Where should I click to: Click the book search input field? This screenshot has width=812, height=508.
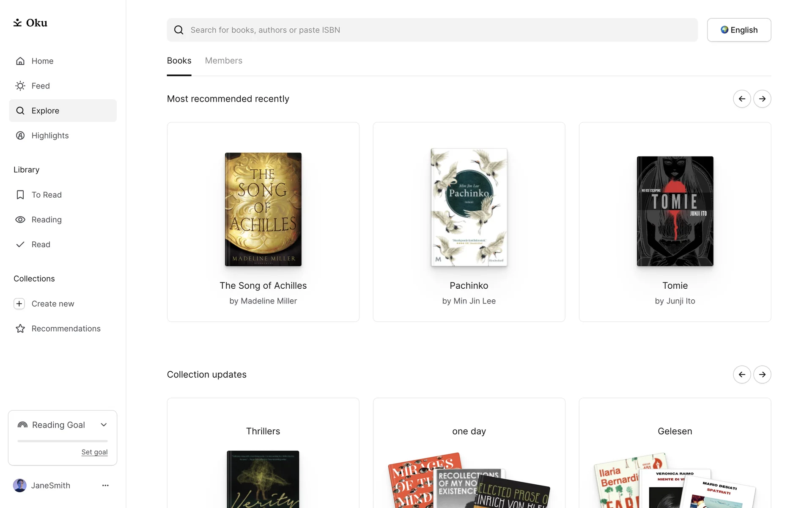(x=431, y=30)
